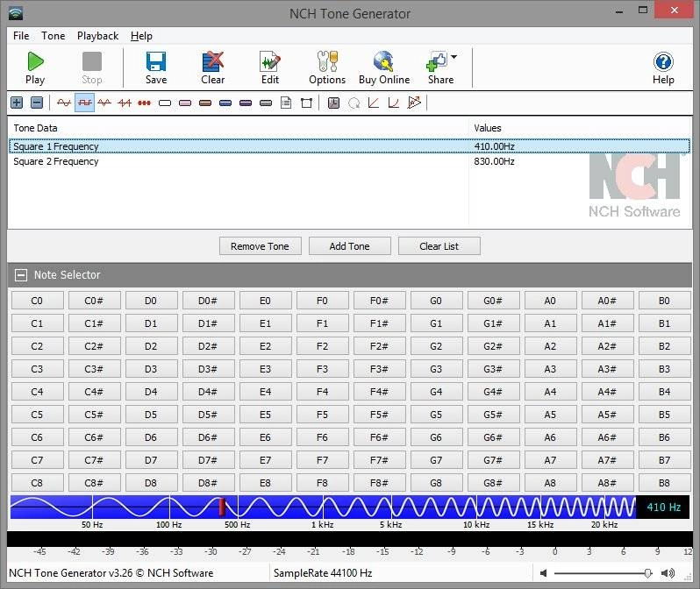Select the sine wave tone icon
700x589 pixels.
pos(64,103)
